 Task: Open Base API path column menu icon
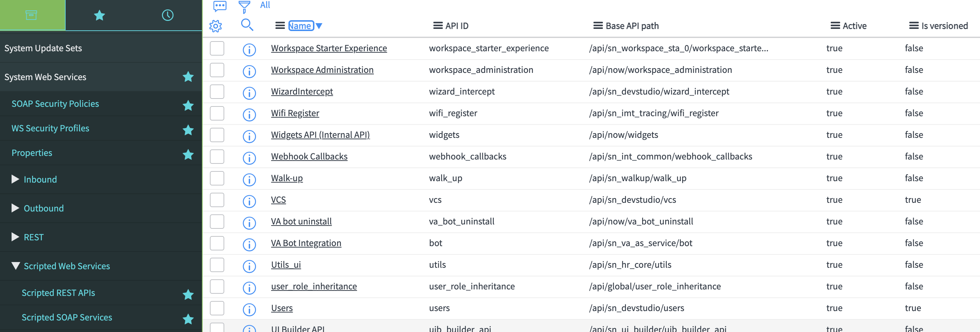(598, 26)
